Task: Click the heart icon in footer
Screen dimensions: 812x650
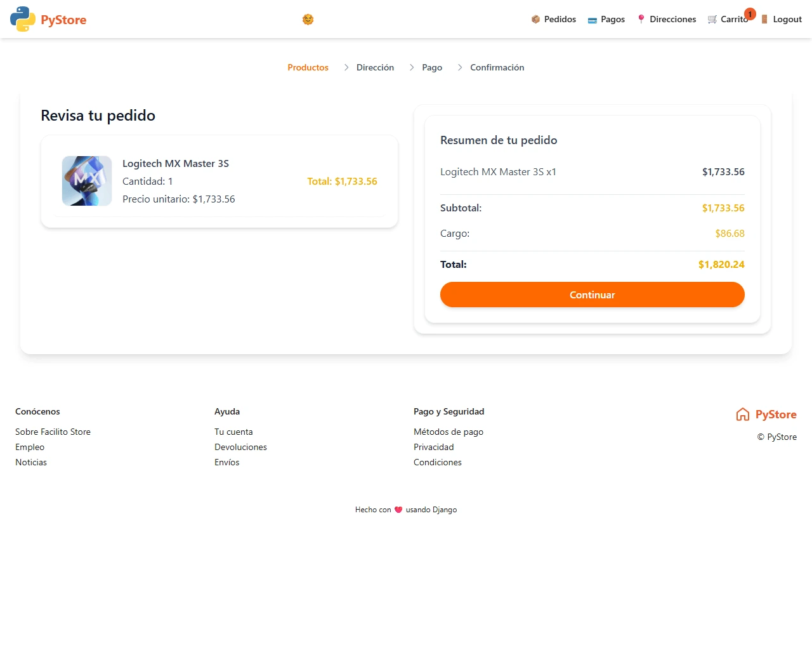Action: [x=398, y=510]
